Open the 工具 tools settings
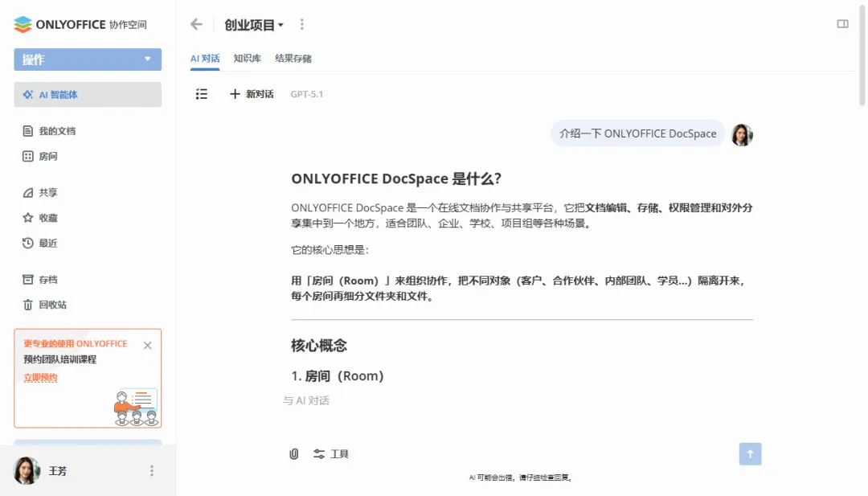The height and width of the screenshot is (496, 868). click(331, 454)
